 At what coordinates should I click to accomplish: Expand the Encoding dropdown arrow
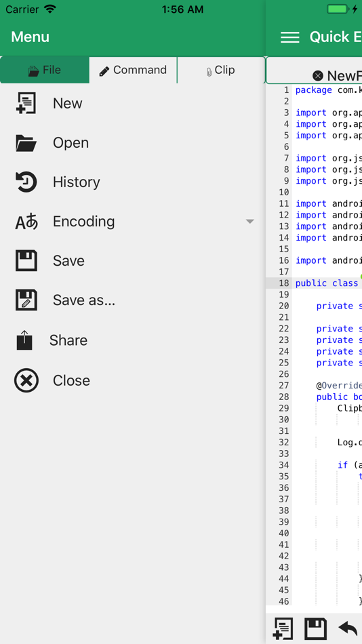click(x=249, y=222)
